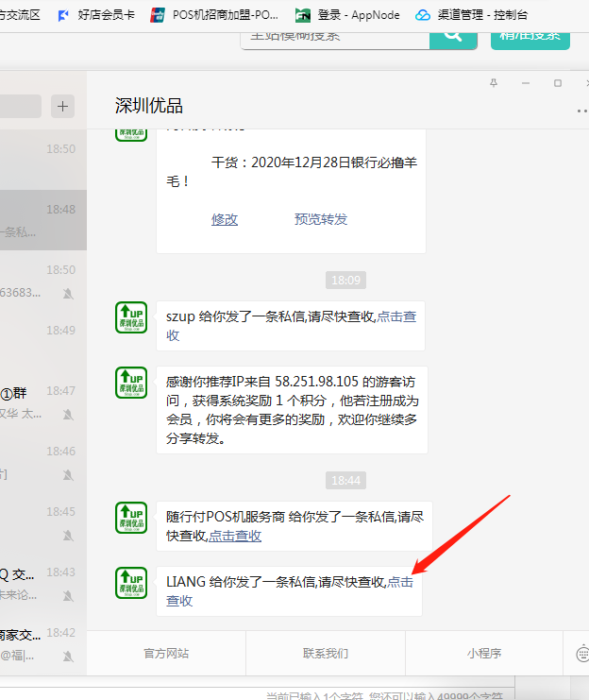Click the 深圳优品 avatar beside the szup message
This screenshot has height=700, width=589.
(130, 317)
